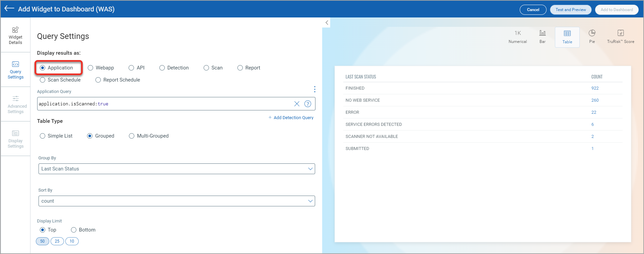The image size is (644, 254).
Task: Click the back arrow in header
Action: 9,9
